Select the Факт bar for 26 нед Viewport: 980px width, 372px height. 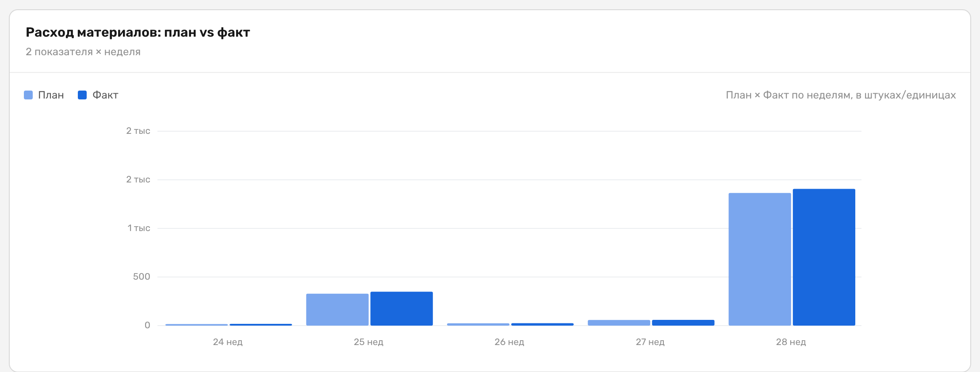coord(543,324)
